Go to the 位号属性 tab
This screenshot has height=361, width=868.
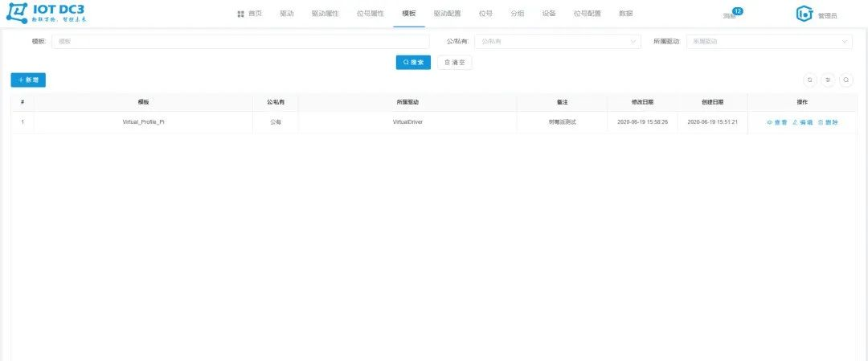(371, 14)
